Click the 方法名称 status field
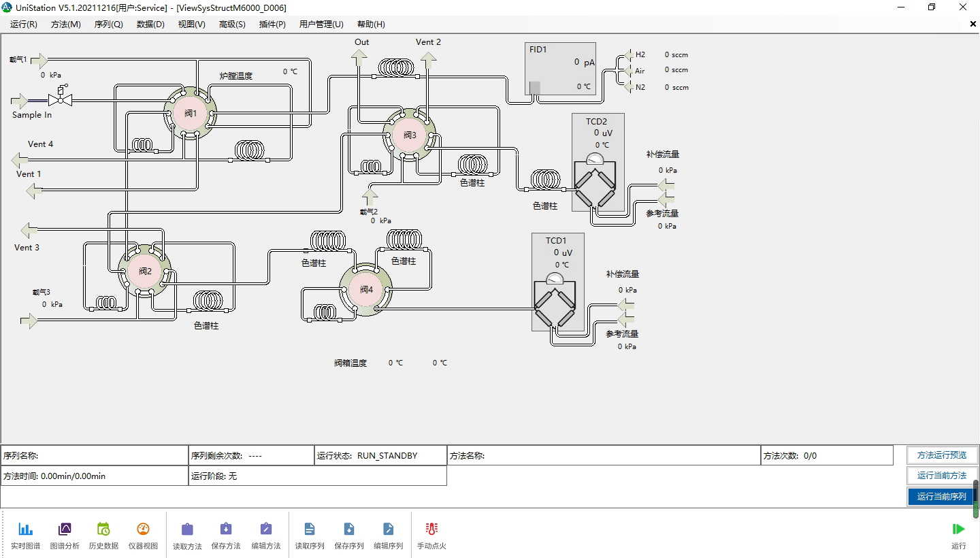 (604, 455)
